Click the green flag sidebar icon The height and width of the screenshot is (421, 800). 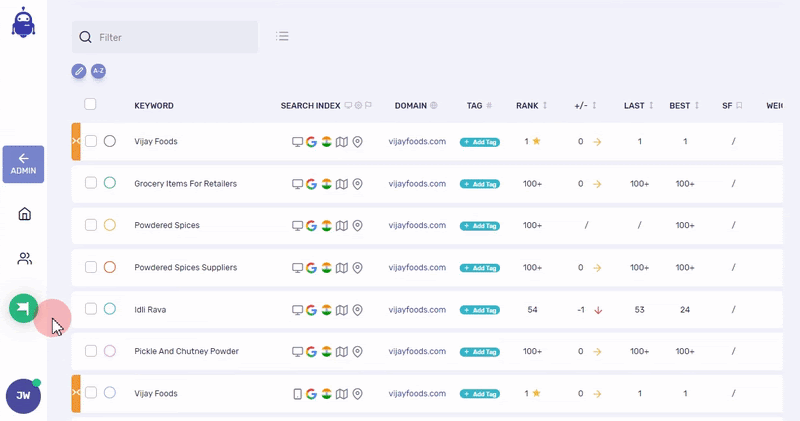coord(23,308)
